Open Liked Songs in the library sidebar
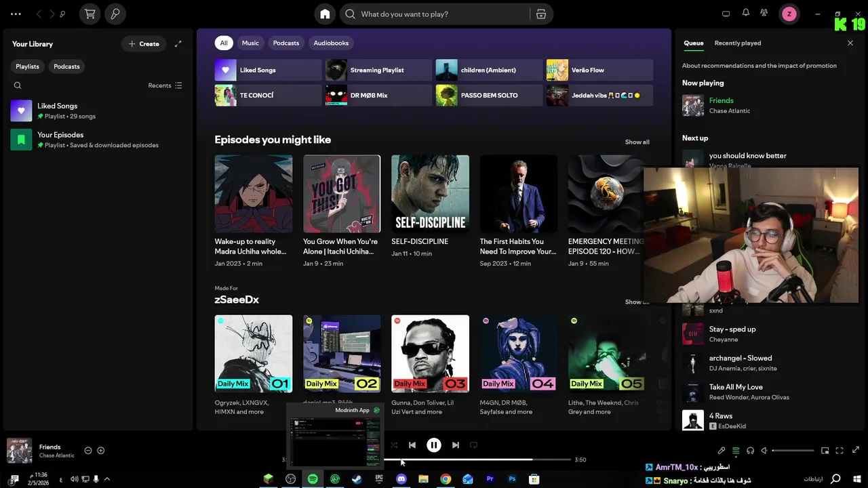 (x=97, y=110)
